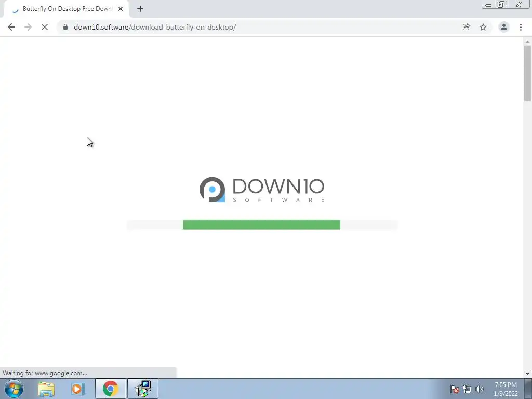
Task: Click the Down10 Software logo
Action: point(262,189)
